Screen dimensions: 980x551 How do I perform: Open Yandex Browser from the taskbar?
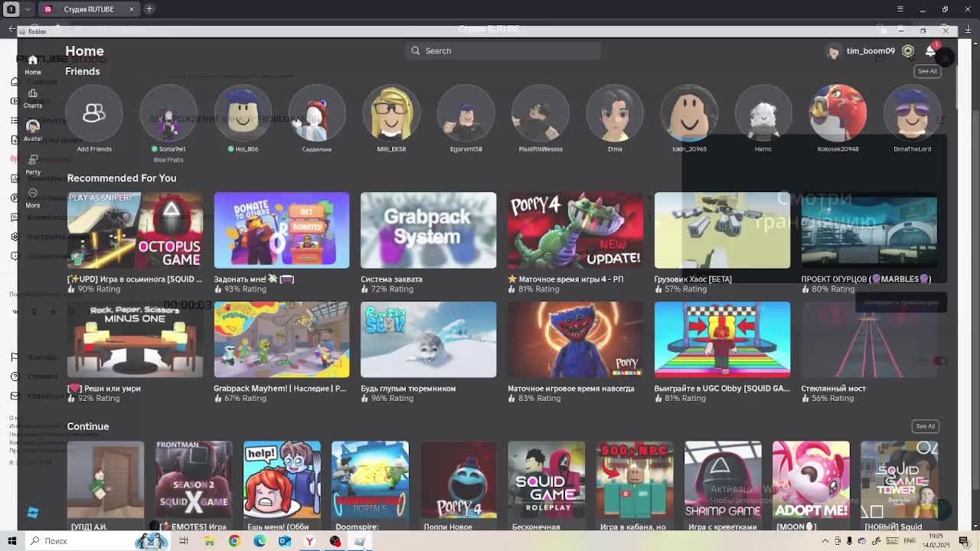[309, 541]
